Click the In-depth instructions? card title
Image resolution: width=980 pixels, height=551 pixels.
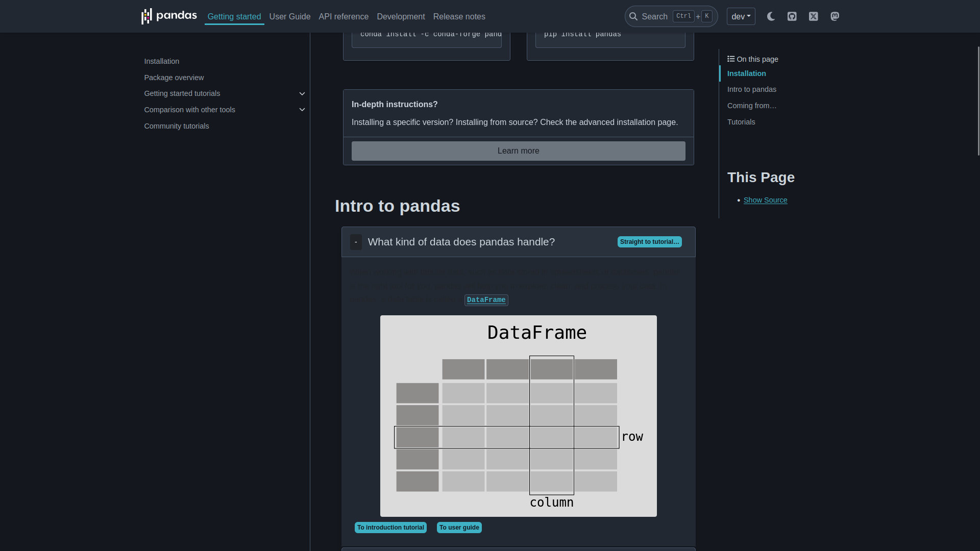(x=395, y=104)
